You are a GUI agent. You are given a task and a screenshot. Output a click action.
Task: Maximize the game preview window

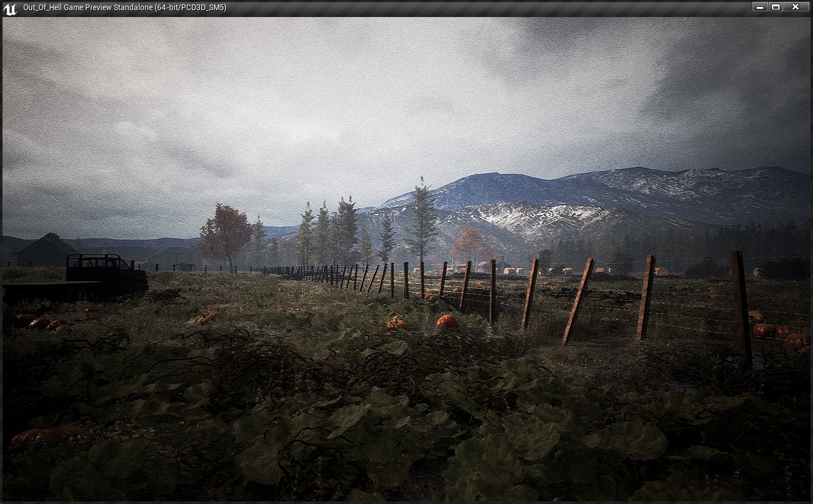tap(776, 7)
